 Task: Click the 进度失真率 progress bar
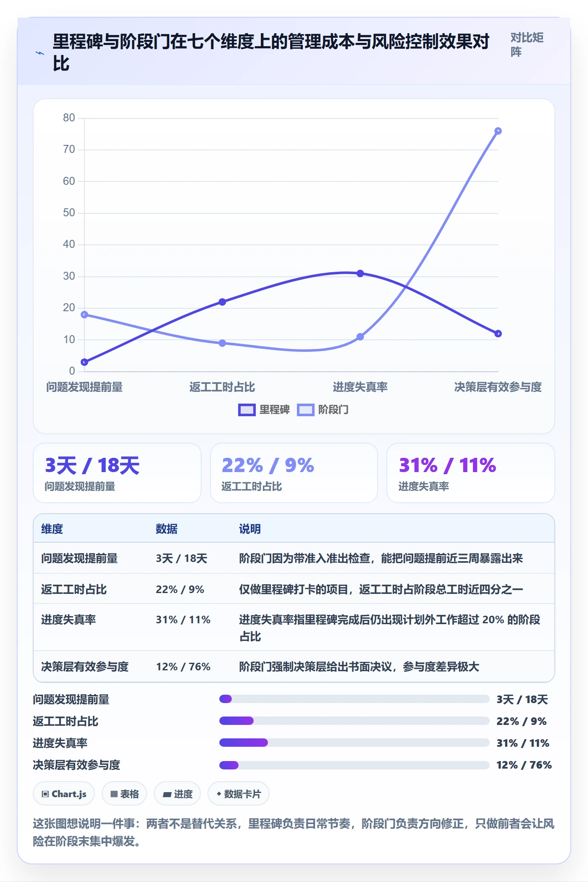354,743
